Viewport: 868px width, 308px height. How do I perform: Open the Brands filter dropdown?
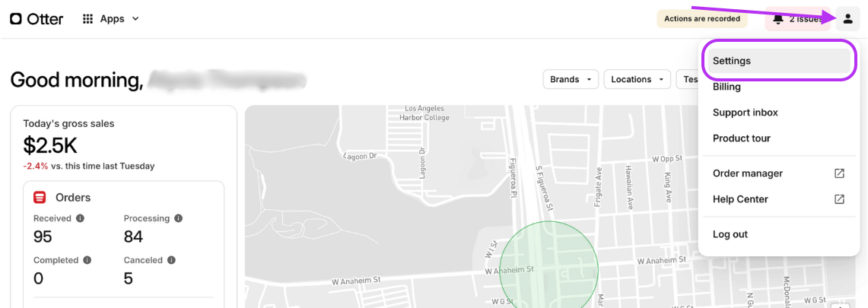(x=571, y=79)
